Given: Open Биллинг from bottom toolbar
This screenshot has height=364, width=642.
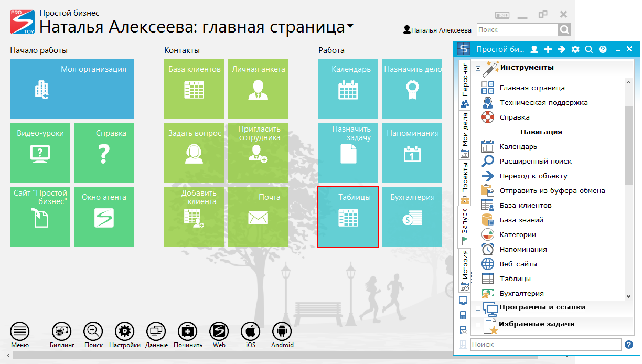Looking at the screenshot, I should coord(62,331).
